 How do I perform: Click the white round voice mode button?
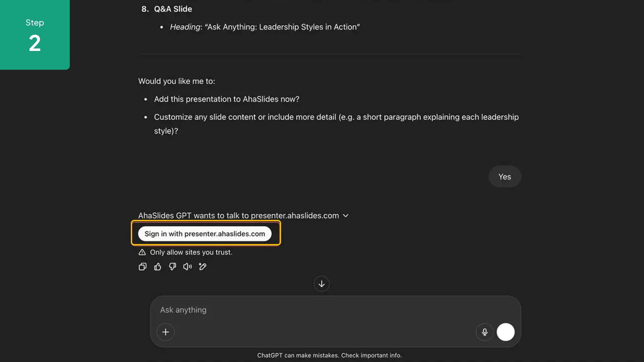pos(505,332)
